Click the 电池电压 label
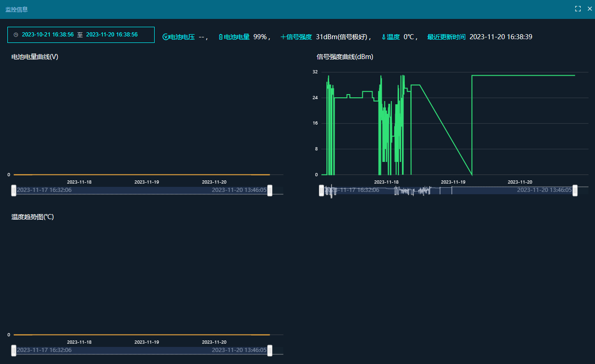The width and height of the screenshot is (595, 364). click(181, 37)
